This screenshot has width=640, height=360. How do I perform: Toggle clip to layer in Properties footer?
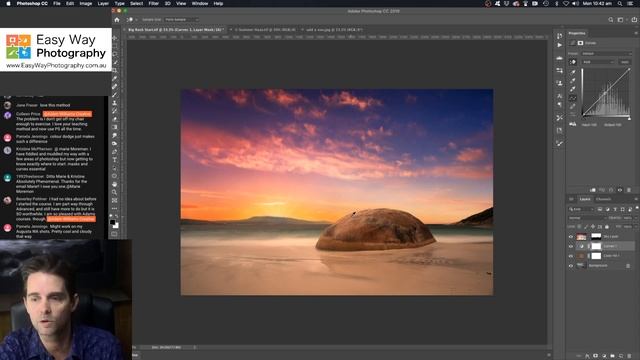tap(593, 190)
